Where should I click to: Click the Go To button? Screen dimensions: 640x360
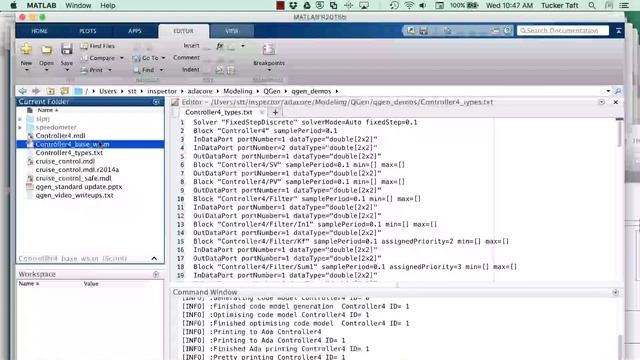tap(146, 58)
